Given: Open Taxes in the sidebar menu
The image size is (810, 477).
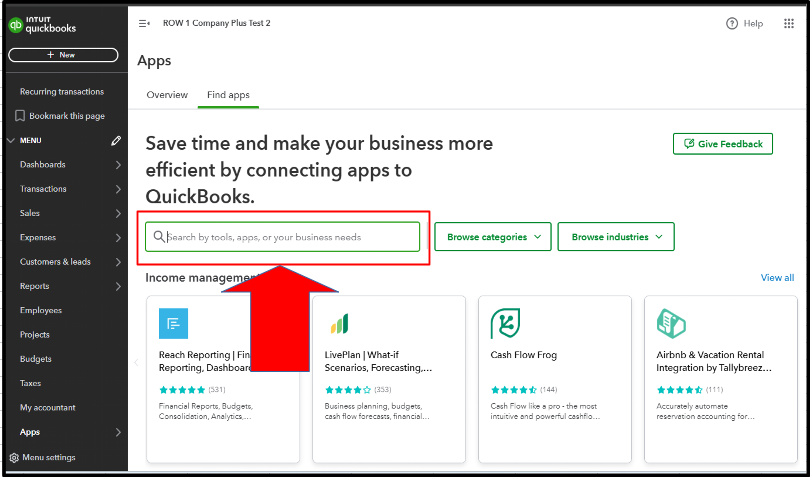Looking at the screenshot, I should (x=30, y=383).
